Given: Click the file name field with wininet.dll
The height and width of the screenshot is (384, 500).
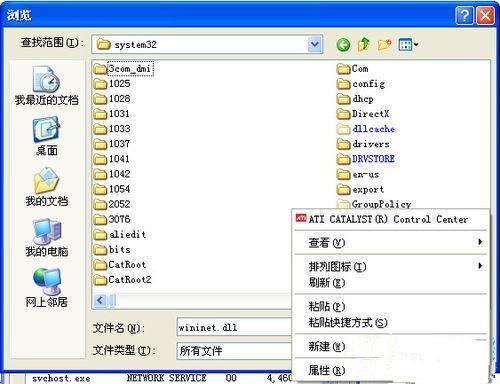Looking at the screenshot, I should [x=234, y=327].
